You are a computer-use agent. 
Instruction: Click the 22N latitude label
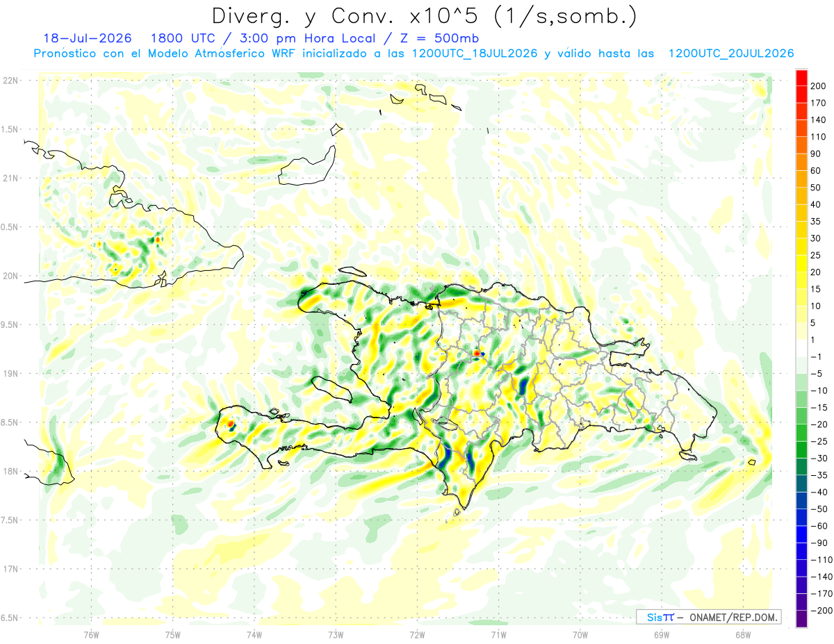coord(10,81)
